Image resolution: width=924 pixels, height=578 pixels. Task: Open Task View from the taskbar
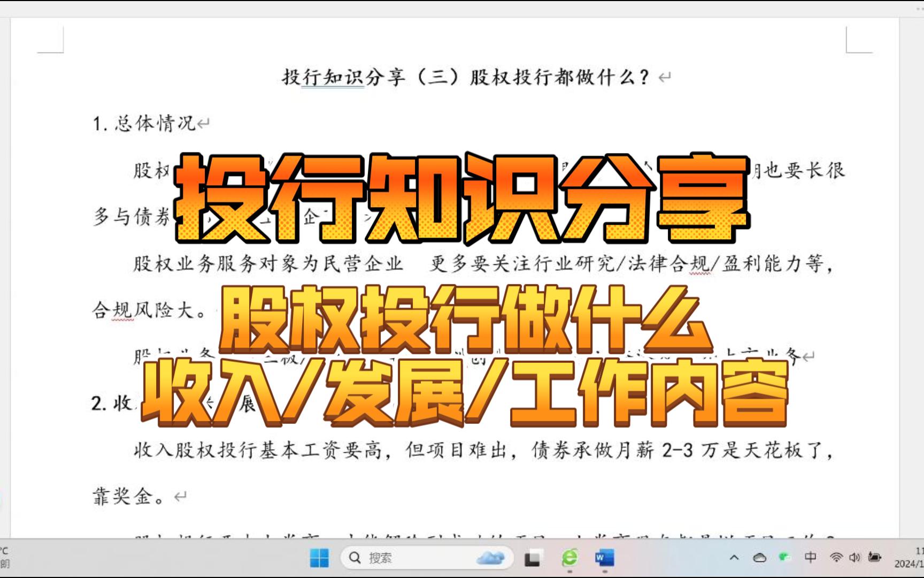point(532,558)
